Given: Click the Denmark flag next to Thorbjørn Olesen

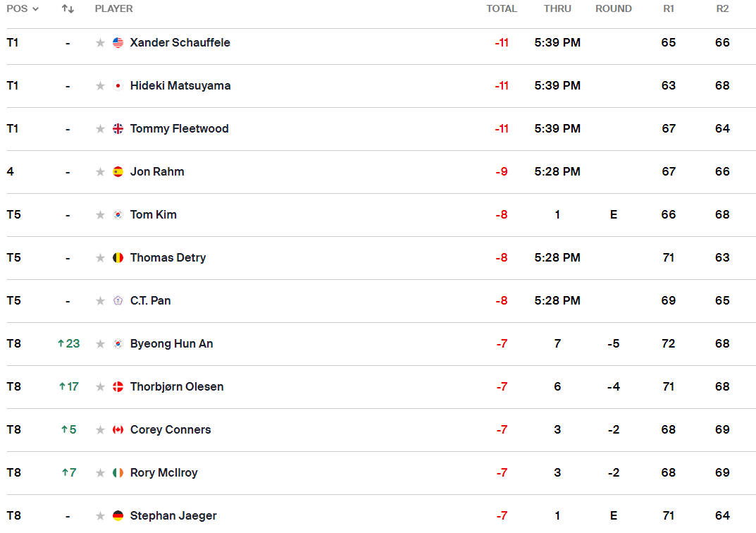Looking at the screenshot, I should pos(118,386).
